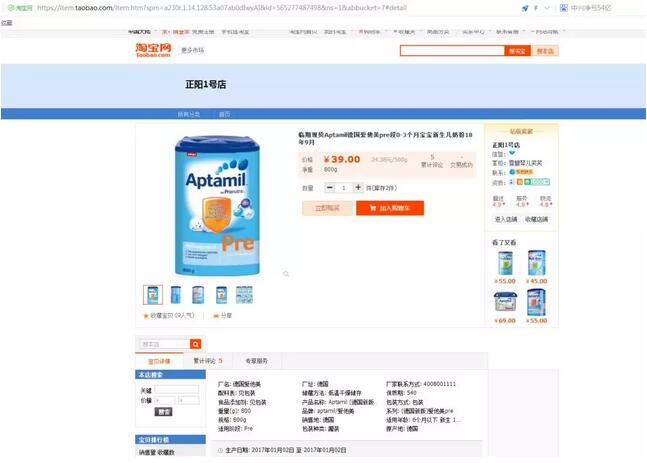
Task: Click the star 收藏宝贝 favorite icon
Action: (146, 316)
